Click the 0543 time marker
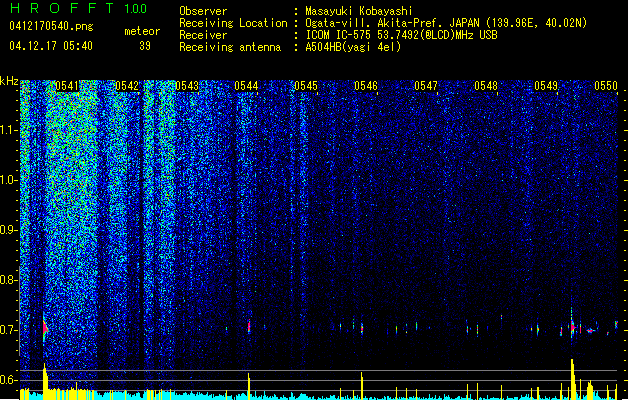 (x=187, y=86)
